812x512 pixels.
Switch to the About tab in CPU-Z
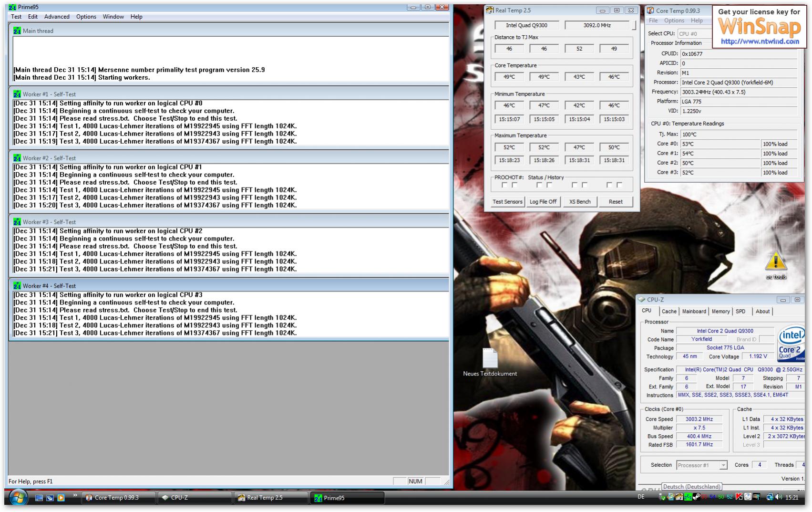[x=762, y=312]
